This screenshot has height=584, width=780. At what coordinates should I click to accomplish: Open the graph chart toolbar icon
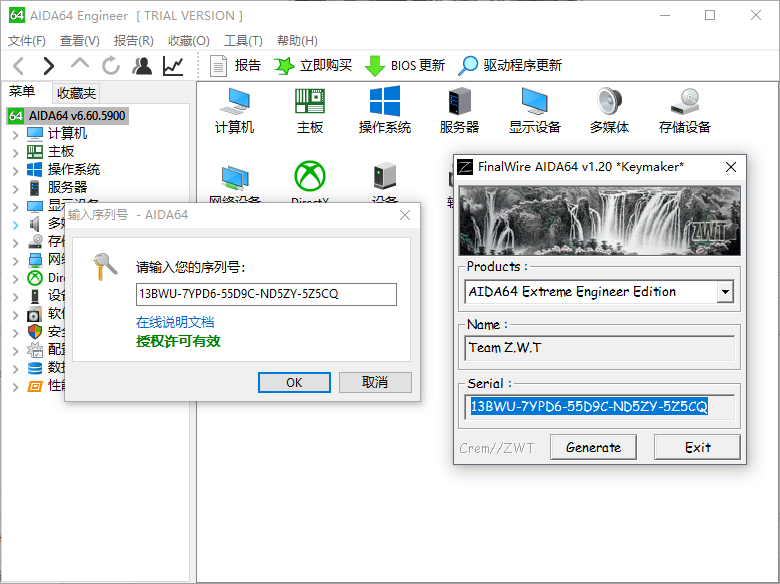coord(173,66)
